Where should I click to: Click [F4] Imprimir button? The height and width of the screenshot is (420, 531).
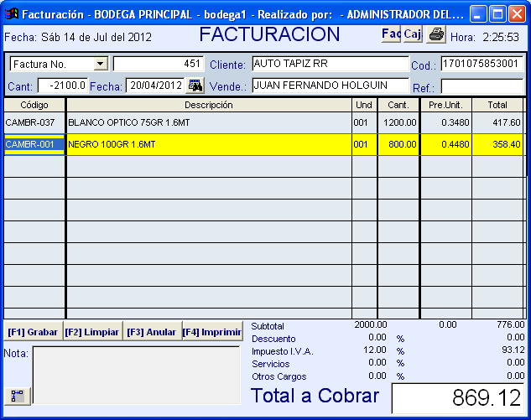click(x=212, y=332)
